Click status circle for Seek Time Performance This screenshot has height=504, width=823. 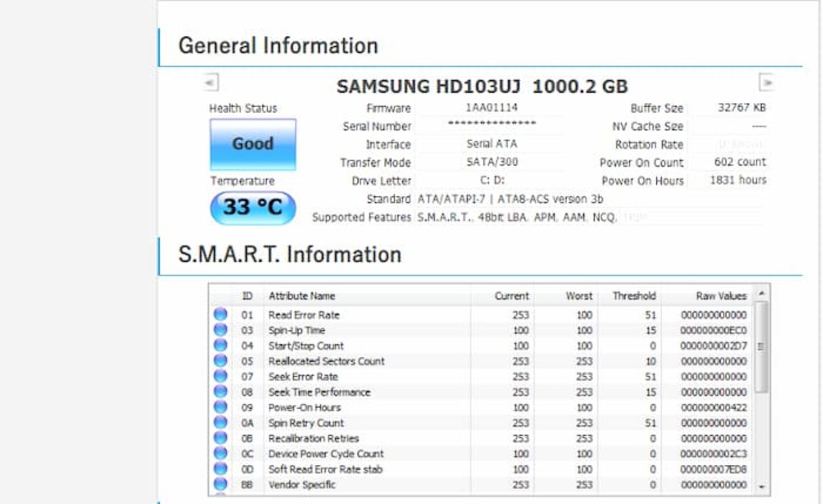point(220,392)
